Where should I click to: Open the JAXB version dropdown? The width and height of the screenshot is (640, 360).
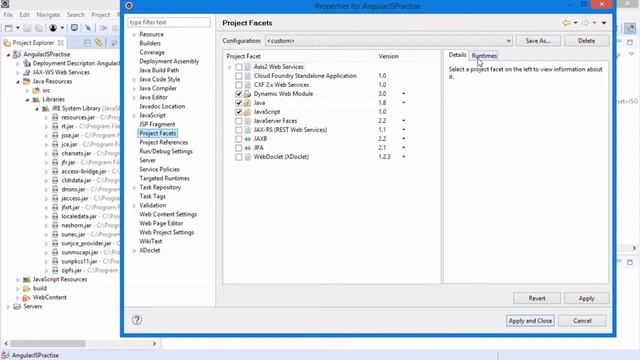pos(404,139)
